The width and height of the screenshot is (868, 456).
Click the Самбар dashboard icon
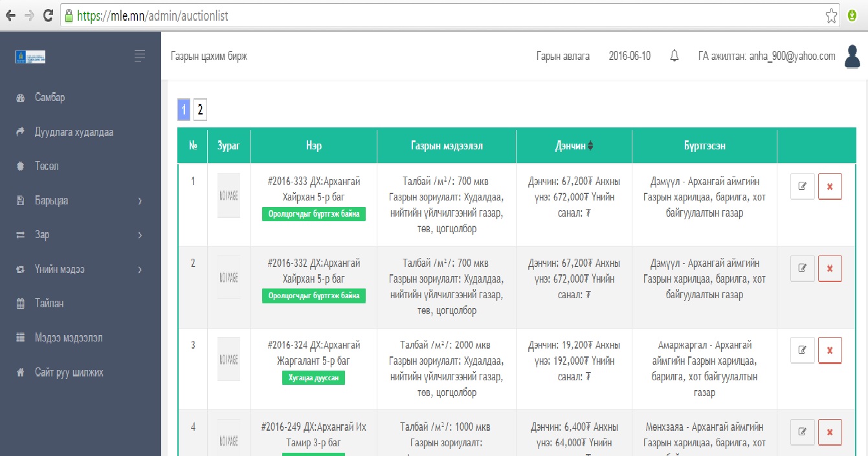pyautogui.click(x=20, y=98)
